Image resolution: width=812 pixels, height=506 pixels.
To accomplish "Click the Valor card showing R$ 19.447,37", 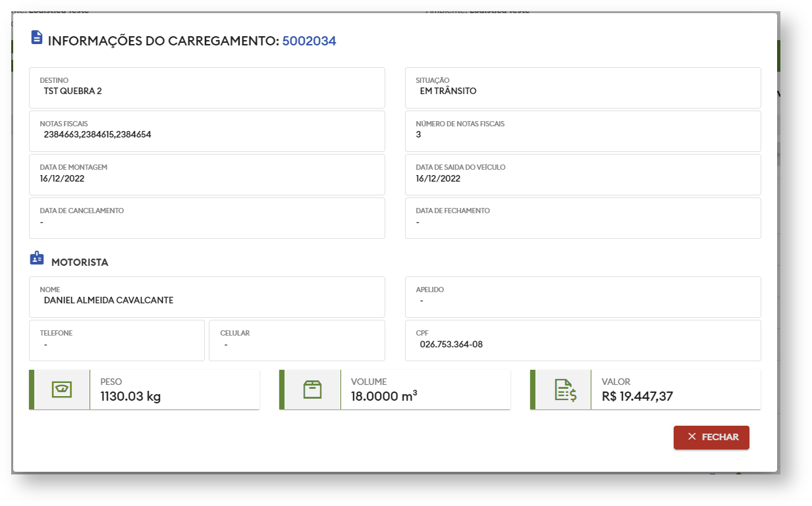I will click(x=672, y=390).
